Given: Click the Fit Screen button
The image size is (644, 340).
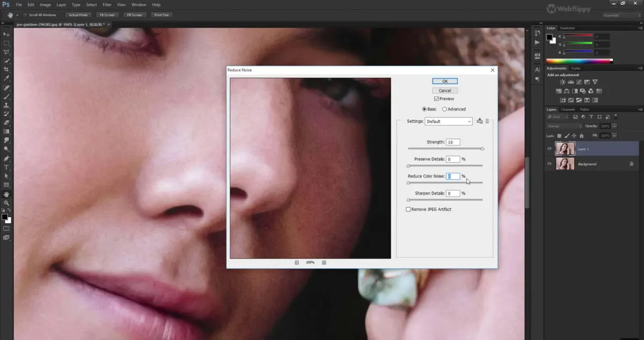Looking at the screenshot, I should point(107,14).
